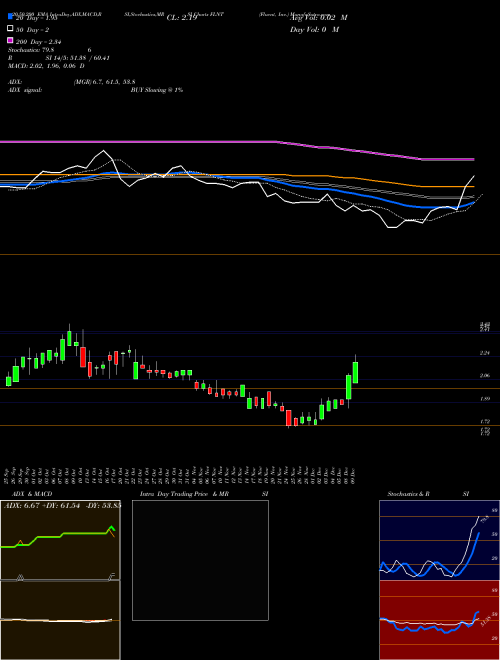The width and height of the screenshot is (500, 660).
Task: Select the '50 Day = 2' label
Action: (x=32, y=30)
